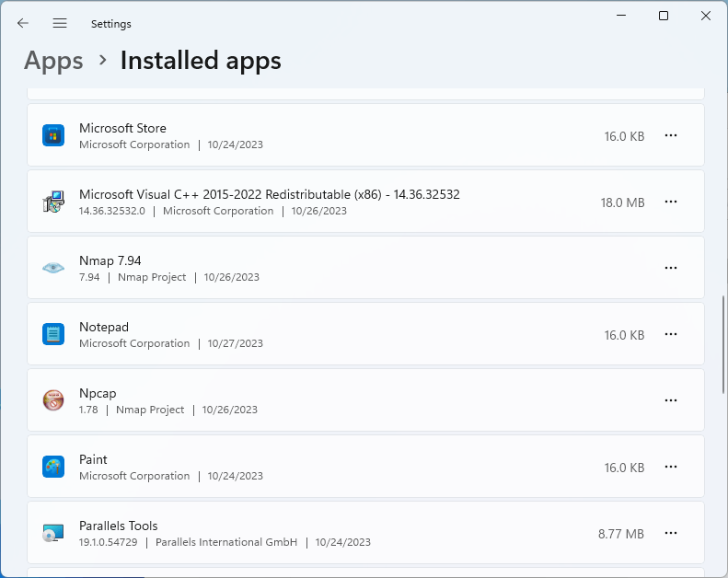Navigate to Apps in the breadcrumb
Image resolution: width=728 pixels, height=578 pixels.
[x=53, y=61]
